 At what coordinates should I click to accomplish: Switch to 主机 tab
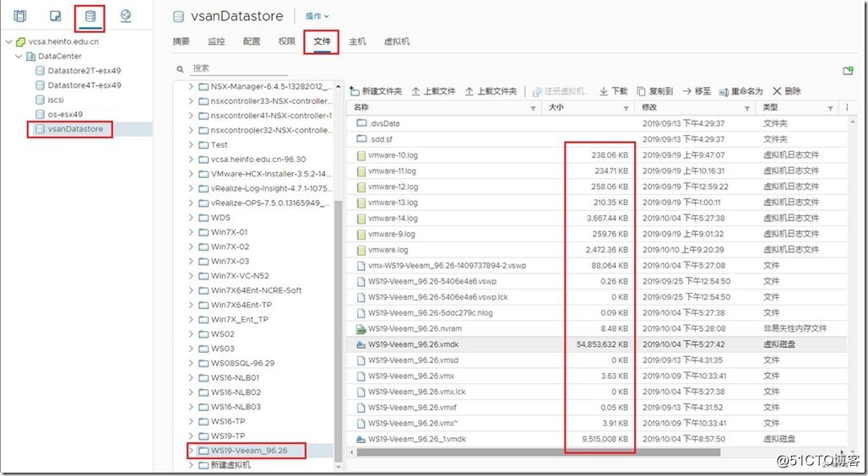[358, 41]
